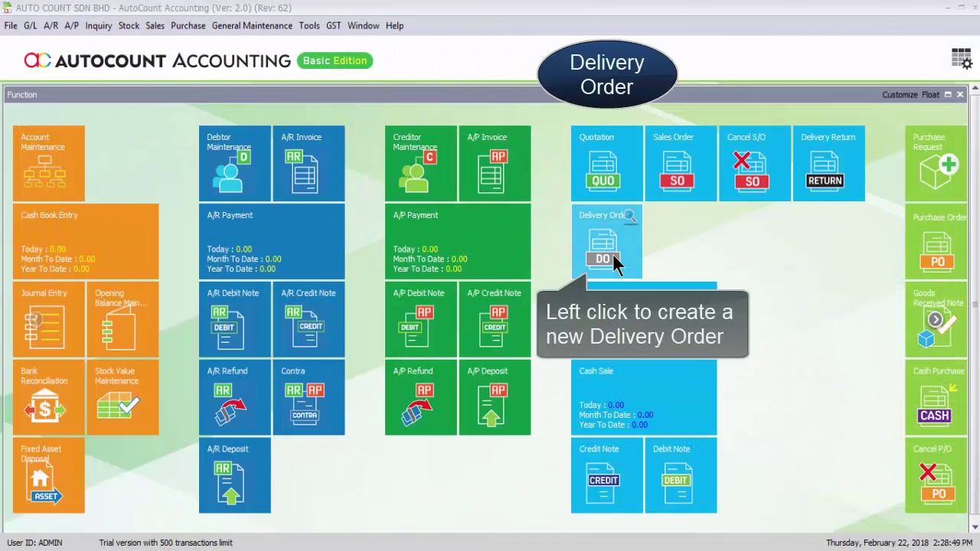
Task: Create a new Delivery Order
Action: (607, 242)
